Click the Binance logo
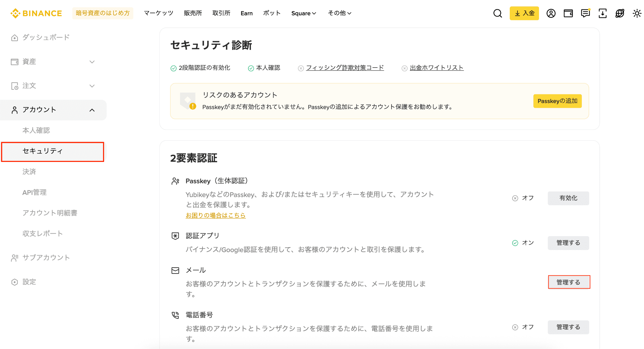 (x=36, y=13)
